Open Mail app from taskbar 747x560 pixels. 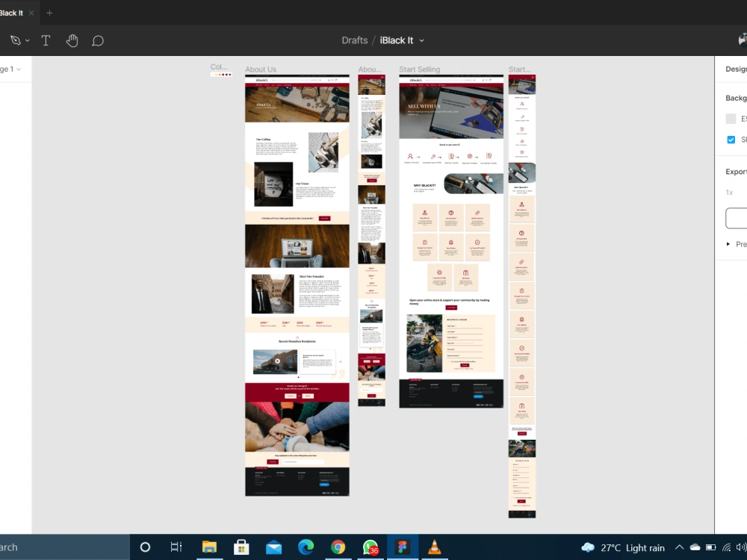click(273, 548)
